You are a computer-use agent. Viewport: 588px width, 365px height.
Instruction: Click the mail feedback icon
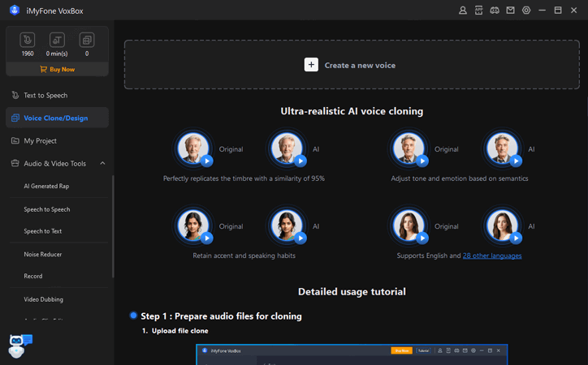click(x=510, y=11)
